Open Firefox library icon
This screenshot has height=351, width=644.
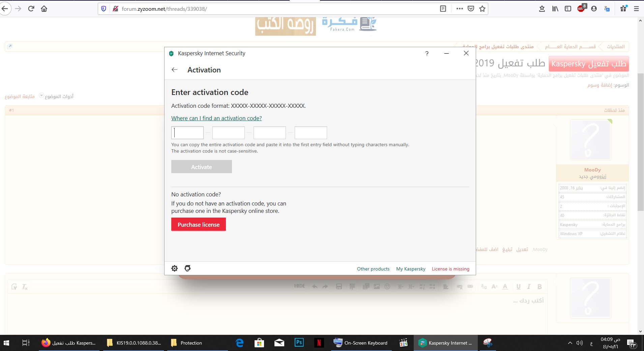coord(555,9)
